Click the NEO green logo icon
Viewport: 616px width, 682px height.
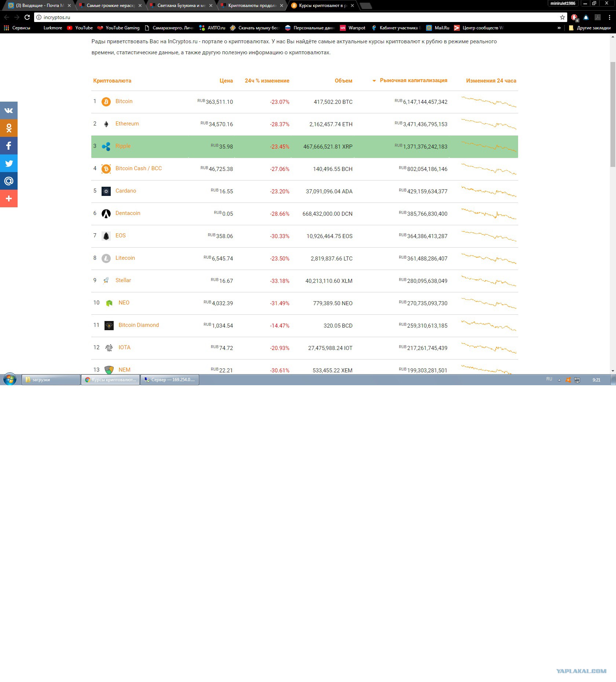tap(109, 303)
